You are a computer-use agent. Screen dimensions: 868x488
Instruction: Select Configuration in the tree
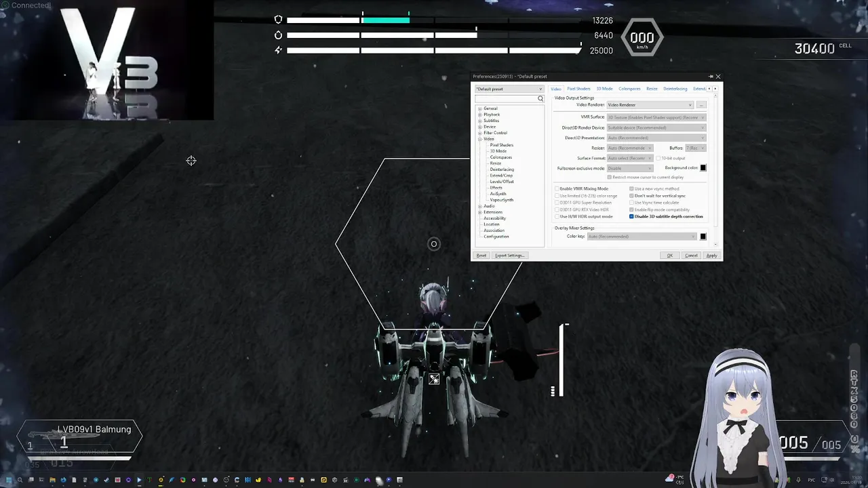(496, 237)
